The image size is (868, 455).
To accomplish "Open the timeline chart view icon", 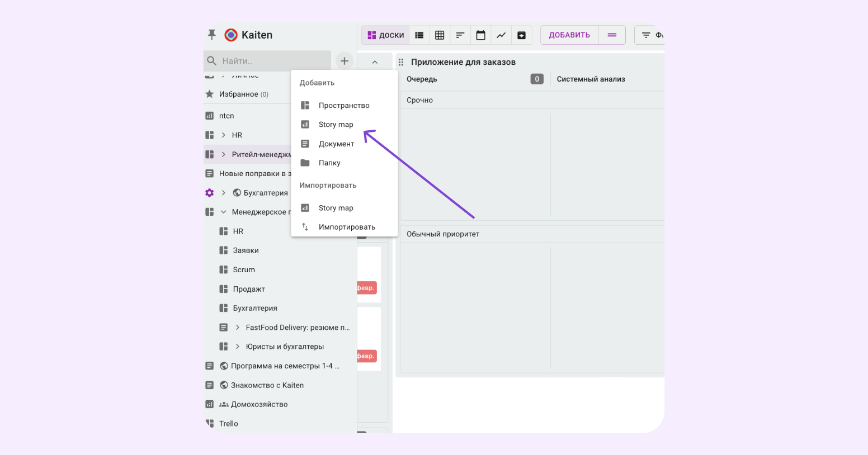I will (501, 35).
